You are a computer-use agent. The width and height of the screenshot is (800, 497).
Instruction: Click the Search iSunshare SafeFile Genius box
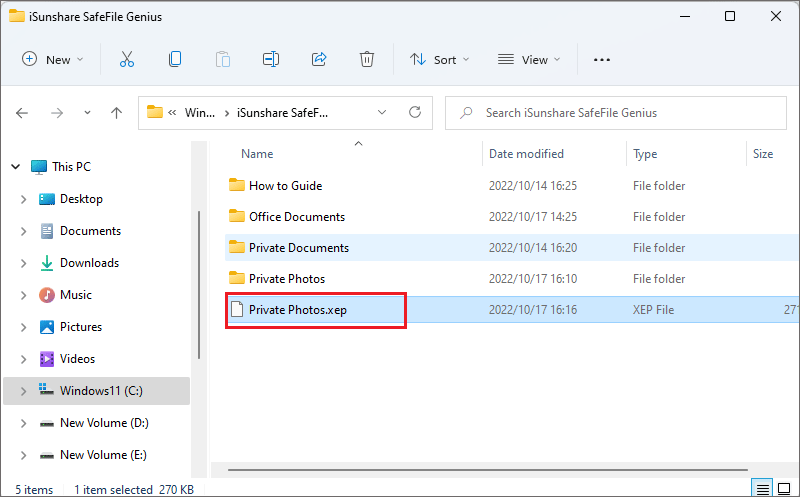click(x=616, y=113)
